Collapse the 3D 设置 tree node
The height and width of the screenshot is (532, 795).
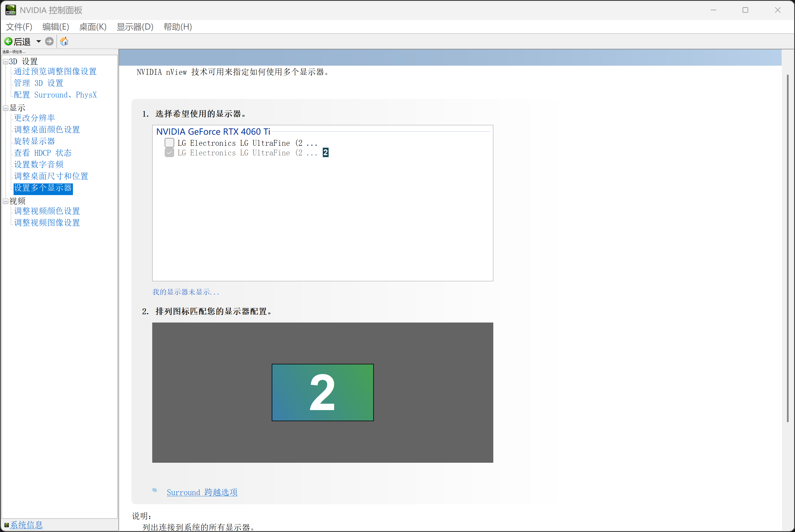6,62
